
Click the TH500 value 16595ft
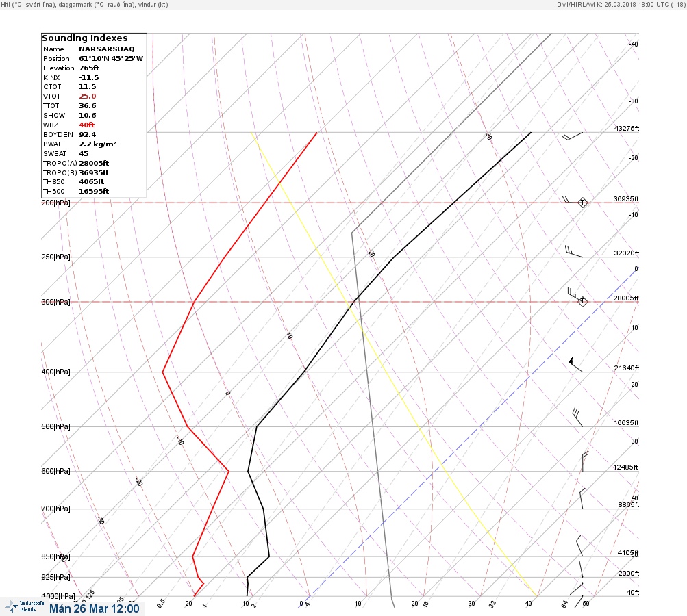[94, 192]
